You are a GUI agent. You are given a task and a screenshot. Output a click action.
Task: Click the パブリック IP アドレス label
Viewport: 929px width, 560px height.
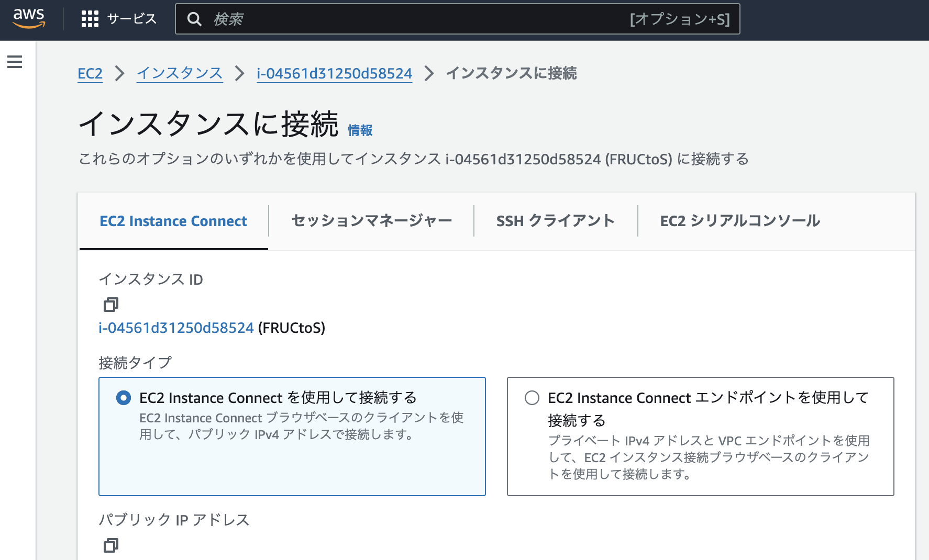174,520
